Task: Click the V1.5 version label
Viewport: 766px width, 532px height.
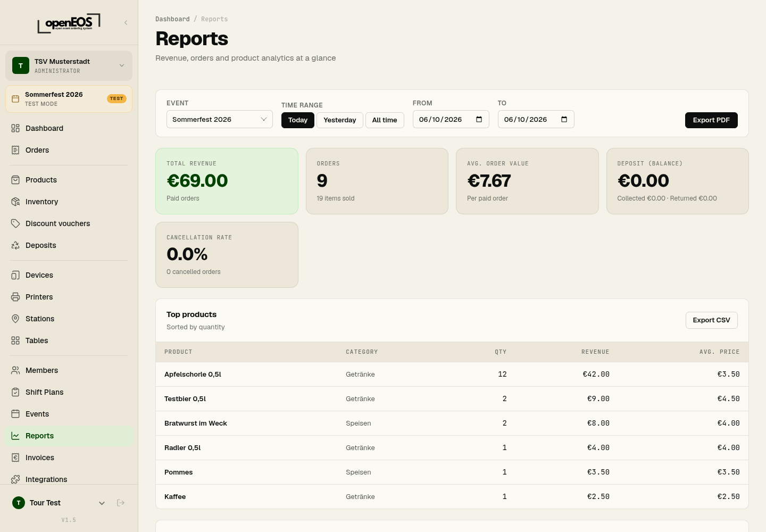Action: coord(69,520)
